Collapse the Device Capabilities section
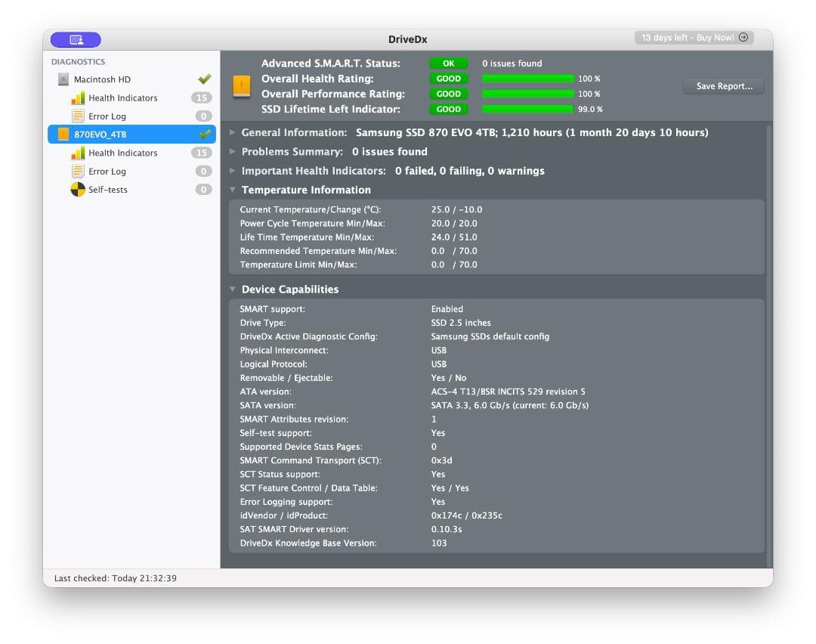 point(233,289)
